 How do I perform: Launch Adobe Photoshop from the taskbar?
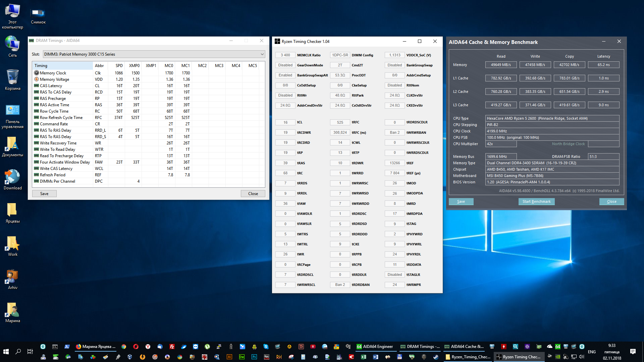(x=254, y=357)
